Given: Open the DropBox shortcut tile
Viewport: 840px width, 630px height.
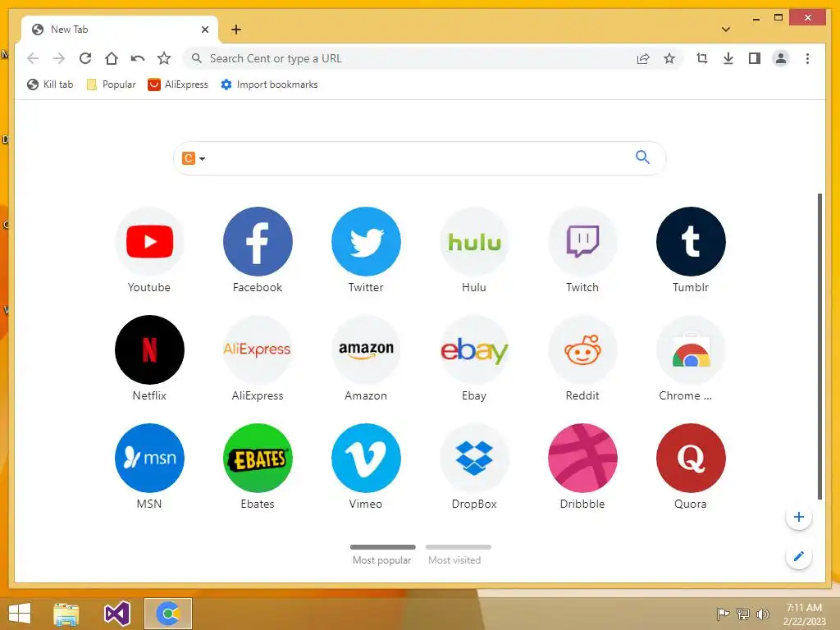Looking at the screenshot, I should coord(474,458).
